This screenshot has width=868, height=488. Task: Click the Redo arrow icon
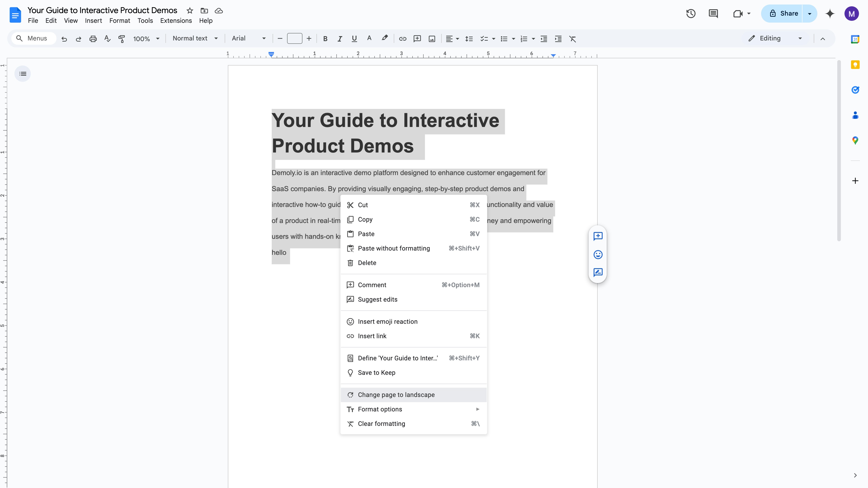pyautogui.click(x=78, y=39)
